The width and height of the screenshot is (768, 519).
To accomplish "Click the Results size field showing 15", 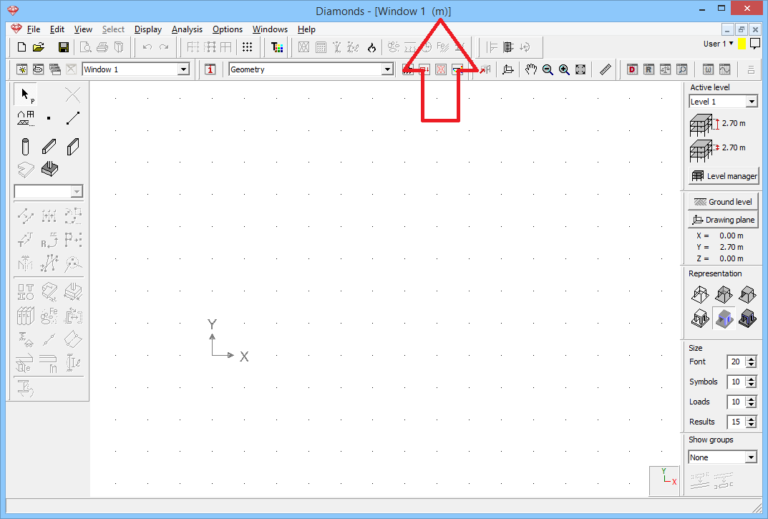I will (736, 422).
